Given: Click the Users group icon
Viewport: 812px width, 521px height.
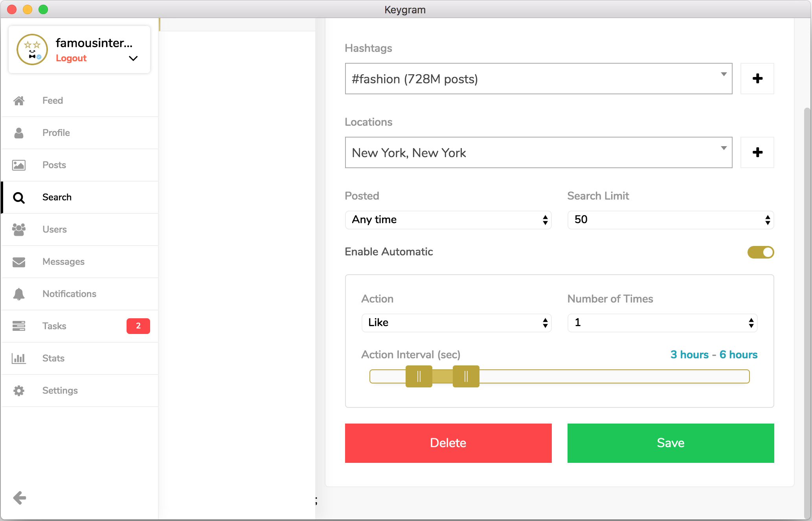Looking at the screenshot, I should click(x=19, y=229).
